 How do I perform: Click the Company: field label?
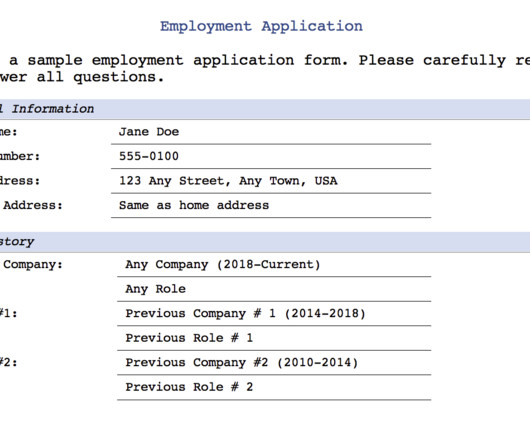pyautogui.click(x=33, y=265)
